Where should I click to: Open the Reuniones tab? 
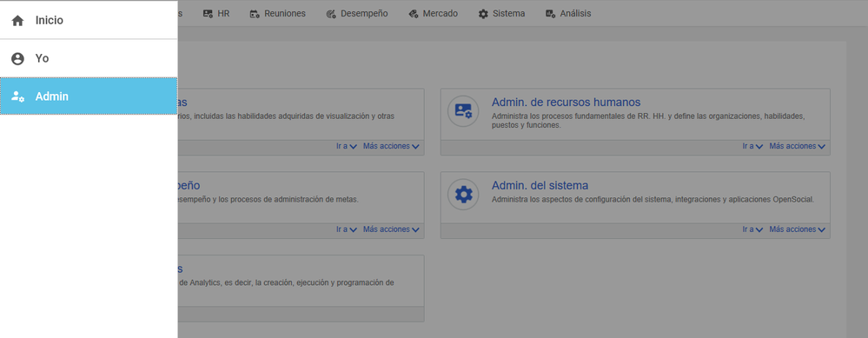tap(277, 13)
